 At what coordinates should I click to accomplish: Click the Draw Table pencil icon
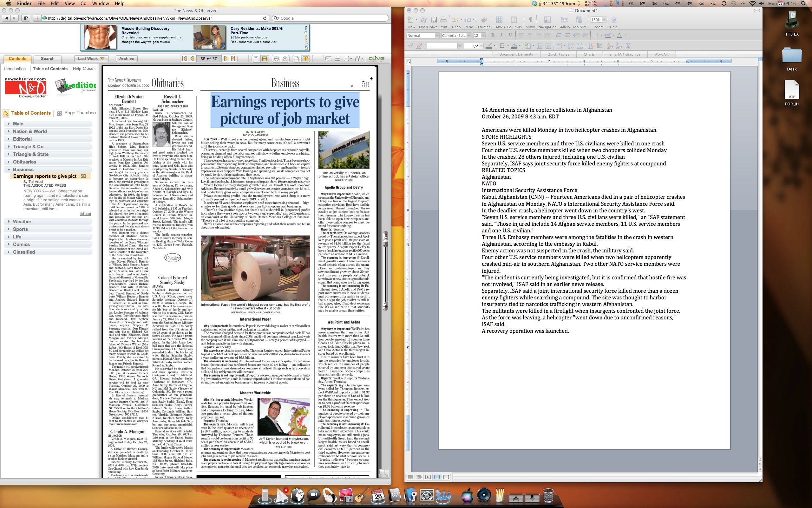point(410,46)
